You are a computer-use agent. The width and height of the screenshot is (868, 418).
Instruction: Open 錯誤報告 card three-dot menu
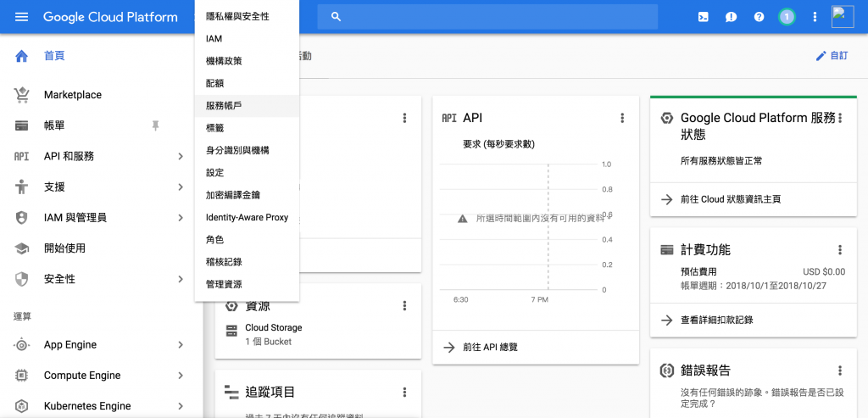[x=840, y=371]
